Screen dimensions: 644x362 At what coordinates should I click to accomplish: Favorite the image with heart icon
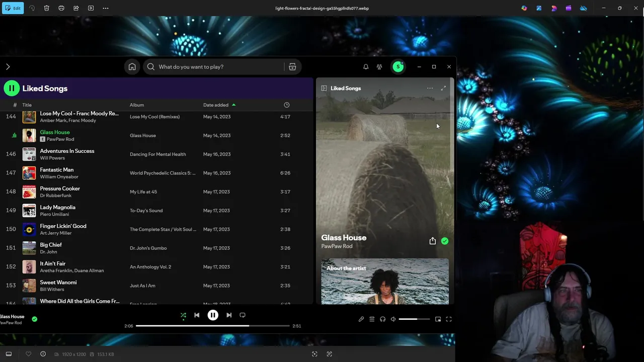click(28, 354)
